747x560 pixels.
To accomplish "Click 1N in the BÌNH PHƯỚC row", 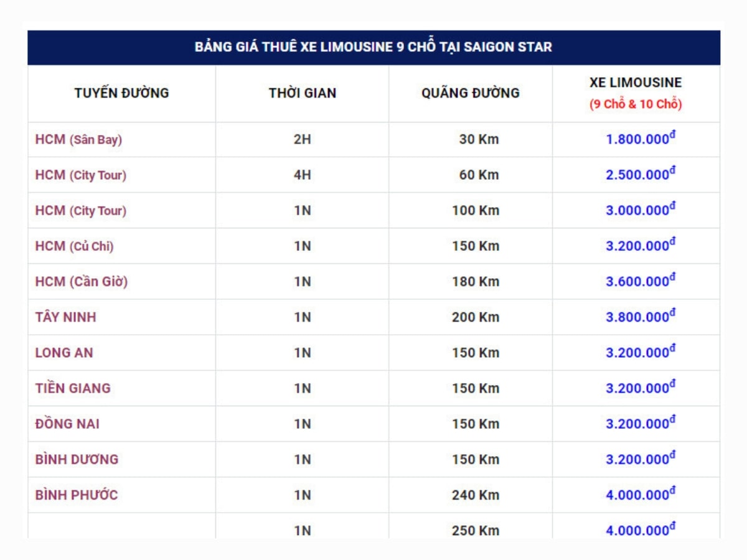I will [x=303, y=495].
